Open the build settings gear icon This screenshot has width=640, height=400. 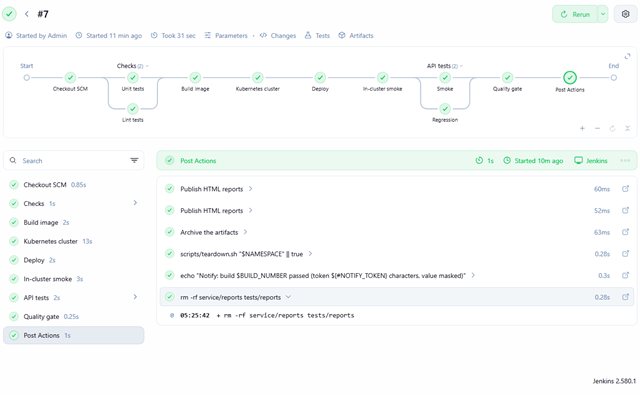[625, 14]
